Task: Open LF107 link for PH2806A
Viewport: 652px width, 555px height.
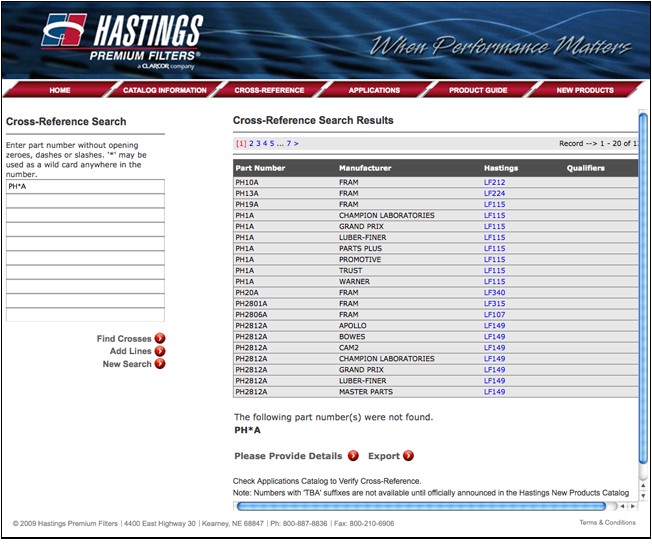Action: point(494,315)
